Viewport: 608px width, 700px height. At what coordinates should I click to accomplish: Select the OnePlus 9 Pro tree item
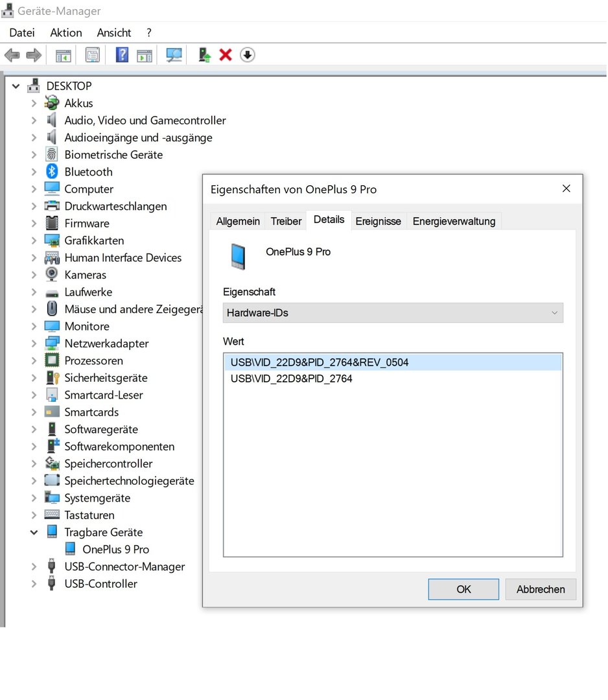pyautogui.click(x=115, y=549)
